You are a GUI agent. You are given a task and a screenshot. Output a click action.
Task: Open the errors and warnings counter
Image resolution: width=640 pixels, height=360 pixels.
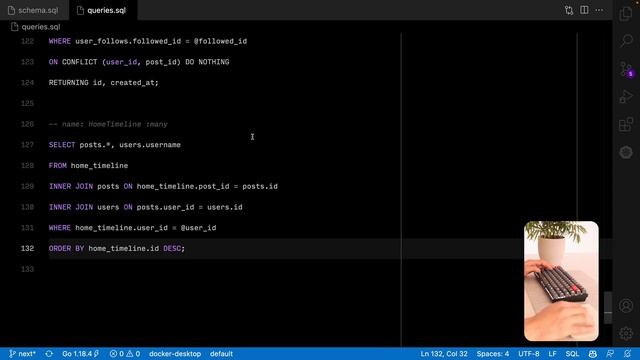[125, 354]
